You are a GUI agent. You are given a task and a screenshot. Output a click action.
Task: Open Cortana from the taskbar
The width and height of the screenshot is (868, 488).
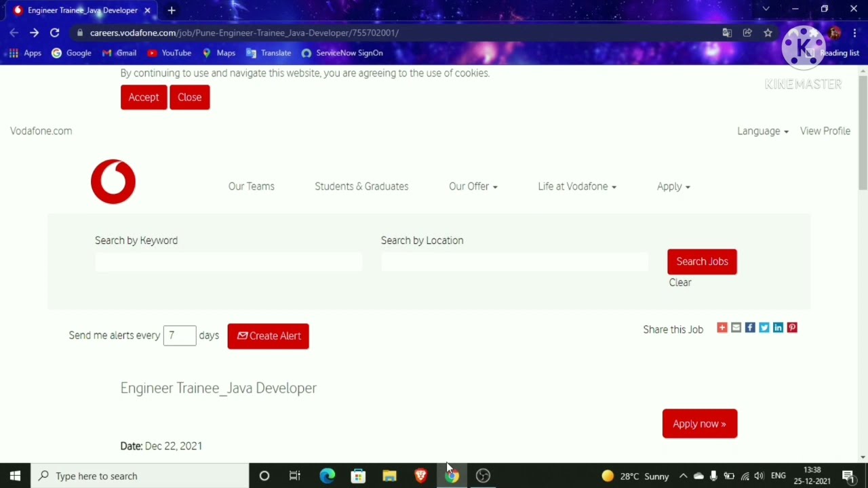click(x=264, y=476)
